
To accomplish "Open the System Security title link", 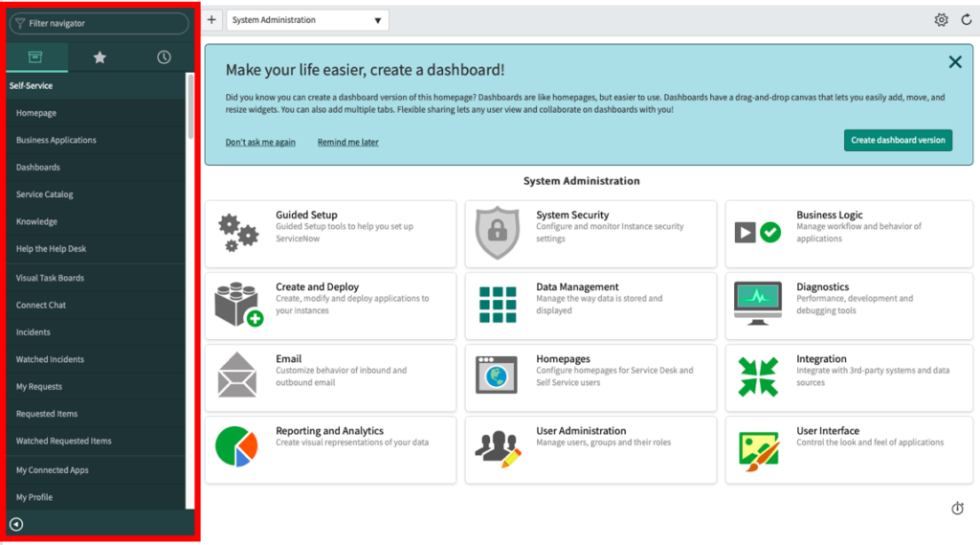I will [x=572, y=215].
